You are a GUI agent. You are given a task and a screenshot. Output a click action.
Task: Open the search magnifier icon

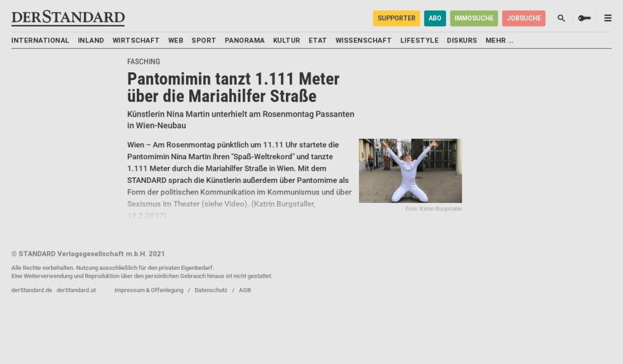pyautogui.click(x=561, y=18)
